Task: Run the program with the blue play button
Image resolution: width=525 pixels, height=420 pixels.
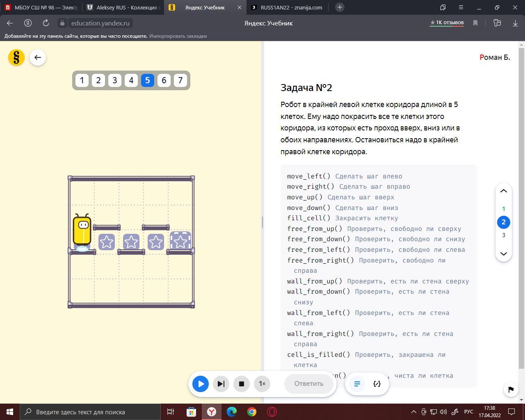Action: pos(201,384)
